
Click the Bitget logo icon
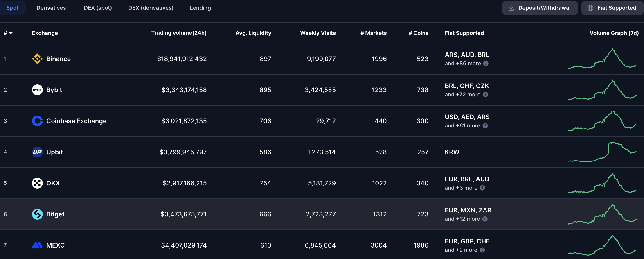point(37,214)
